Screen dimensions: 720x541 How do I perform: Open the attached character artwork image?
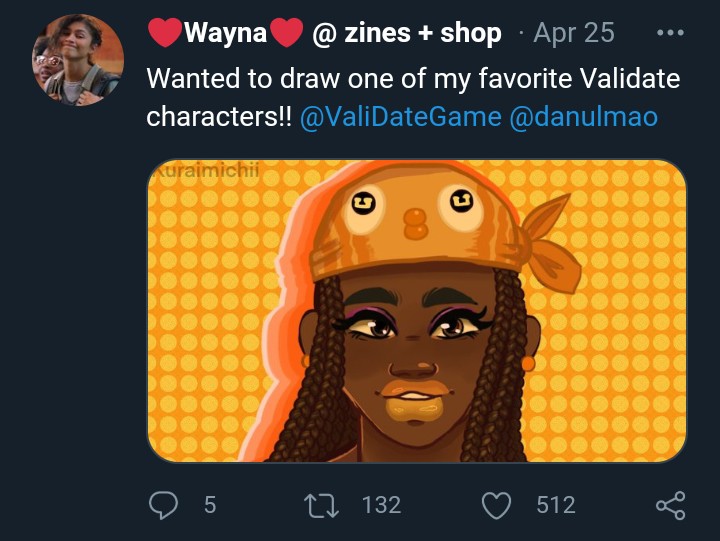click(416, 311)
